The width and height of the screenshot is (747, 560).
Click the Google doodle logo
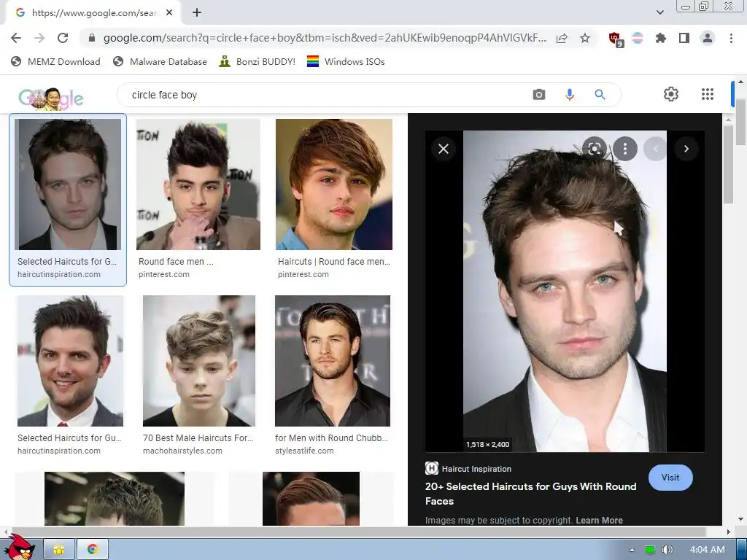click(x=51, y=98)
